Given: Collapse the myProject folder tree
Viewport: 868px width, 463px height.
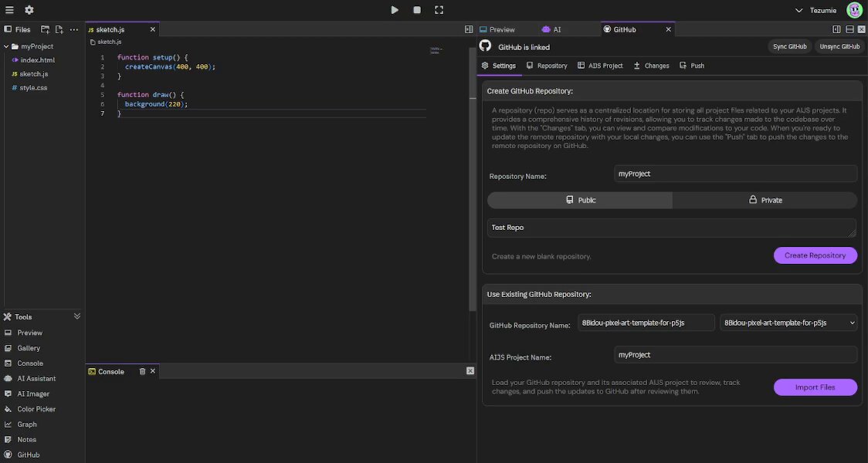Looking at the screenshot, I should [x=6, y=46].
